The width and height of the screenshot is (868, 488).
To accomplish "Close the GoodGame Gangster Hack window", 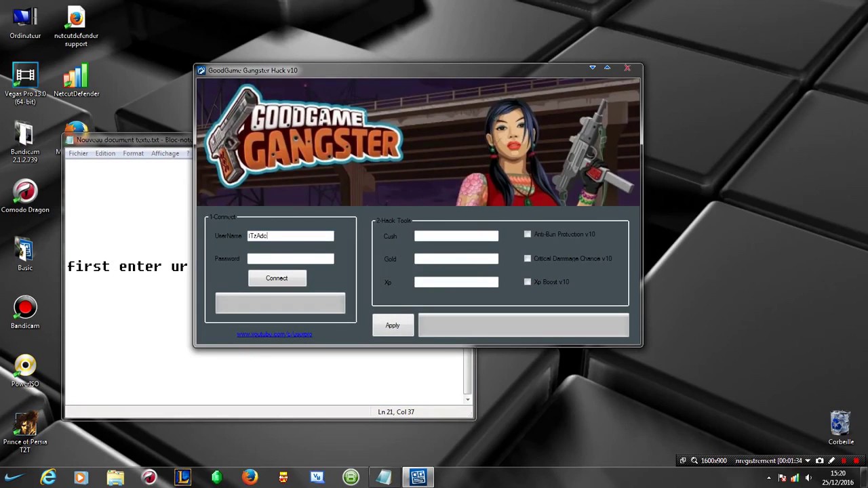I will 627,68.
